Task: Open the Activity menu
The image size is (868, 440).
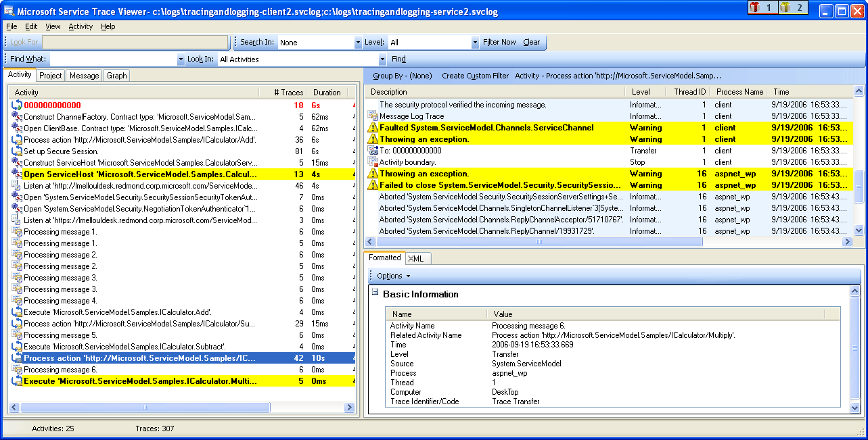Action: tap(80, 26)
